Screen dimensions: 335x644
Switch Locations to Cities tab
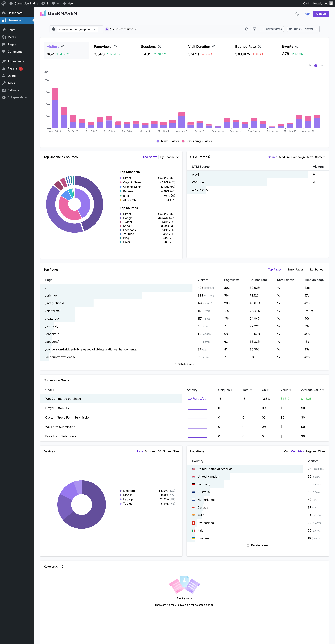click(322, 451)
